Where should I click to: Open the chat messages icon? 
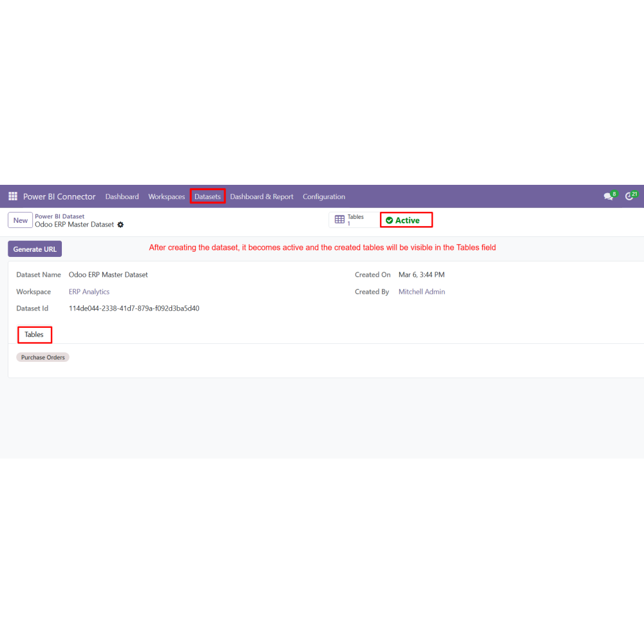tap(609, 196)
